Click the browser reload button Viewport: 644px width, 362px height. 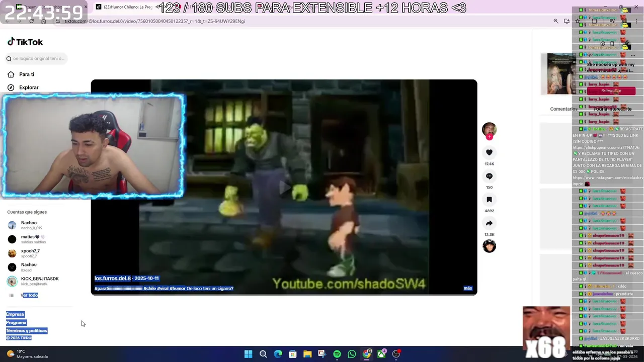[31, 21]
